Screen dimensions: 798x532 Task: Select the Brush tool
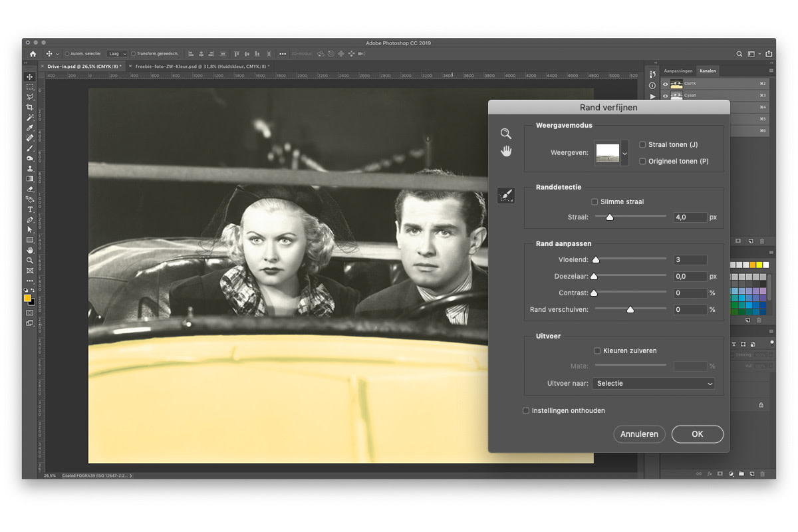tap(30, 148)
